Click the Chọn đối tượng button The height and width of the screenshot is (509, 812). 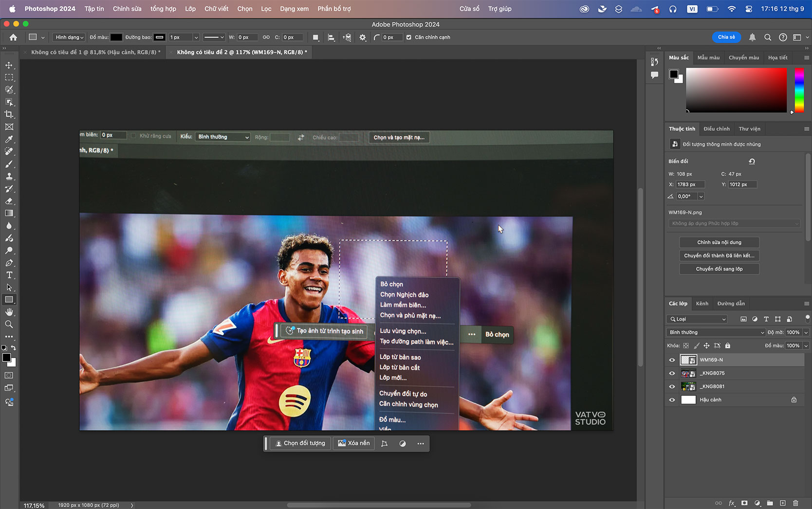pyautogui.click(x=300, y=443)
